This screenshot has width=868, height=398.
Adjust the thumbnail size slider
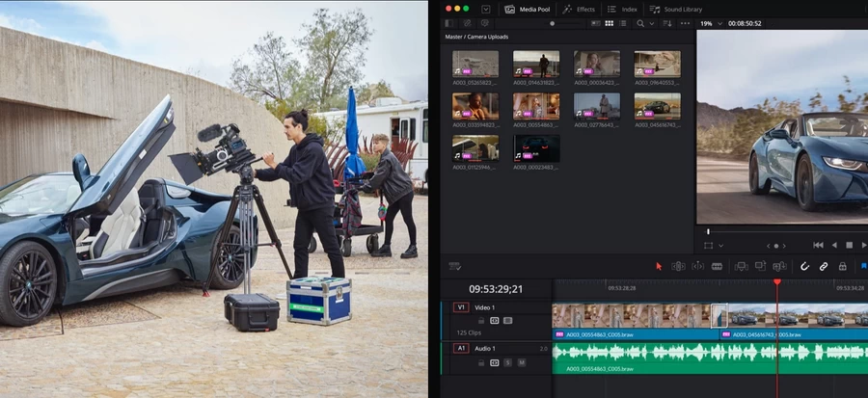(x=552, y=23)
